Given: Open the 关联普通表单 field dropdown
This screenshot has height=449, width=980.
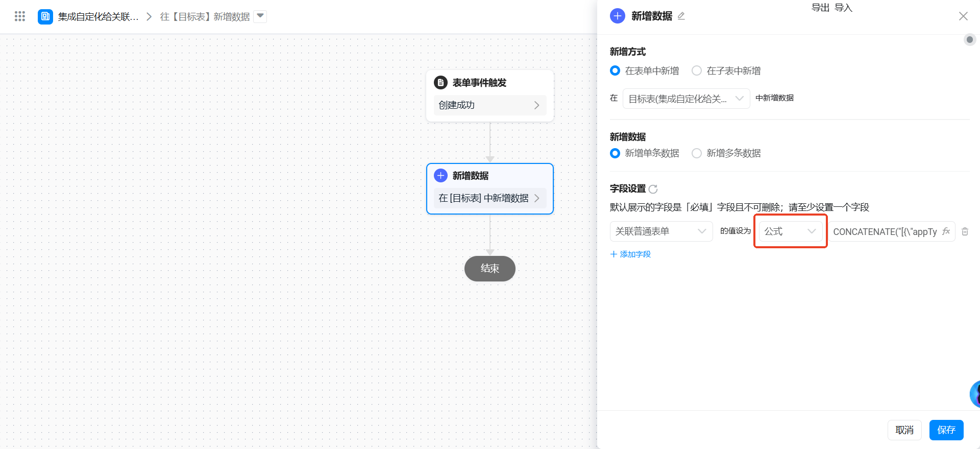Looking at the screenshot, I should click(x=661, y=231).
